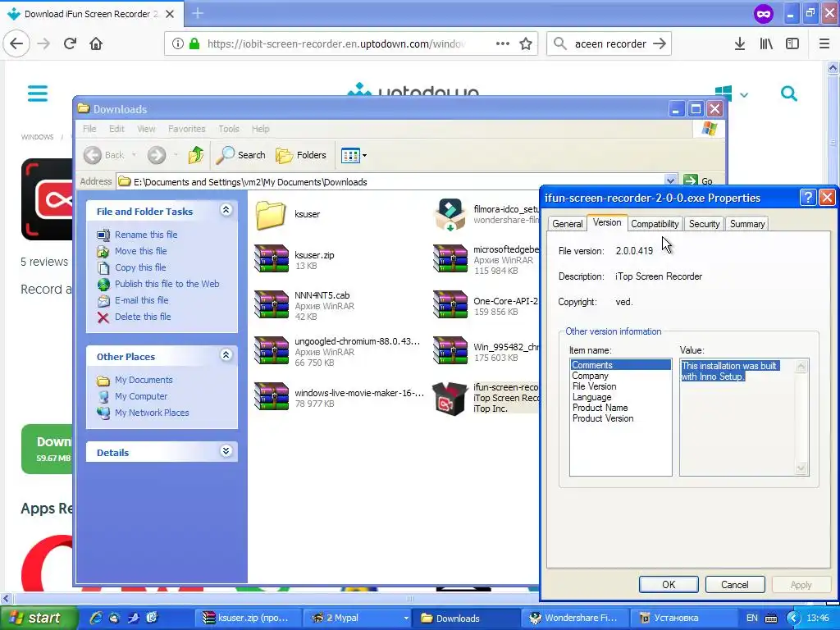The image size is (840, 630).
Task: Switch to Wondershare Filmora taskbar item
Action: pos(573,619)
